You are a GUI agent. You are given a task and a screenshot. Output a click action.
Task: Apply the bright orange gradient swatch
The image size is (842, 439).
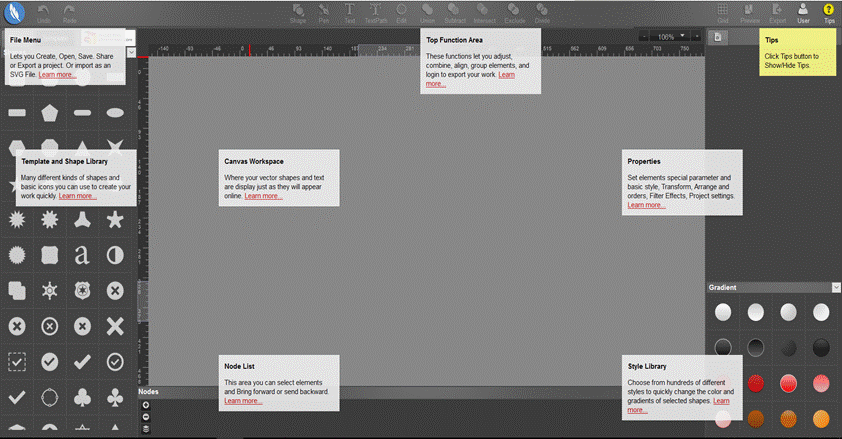tap(821, 419)
